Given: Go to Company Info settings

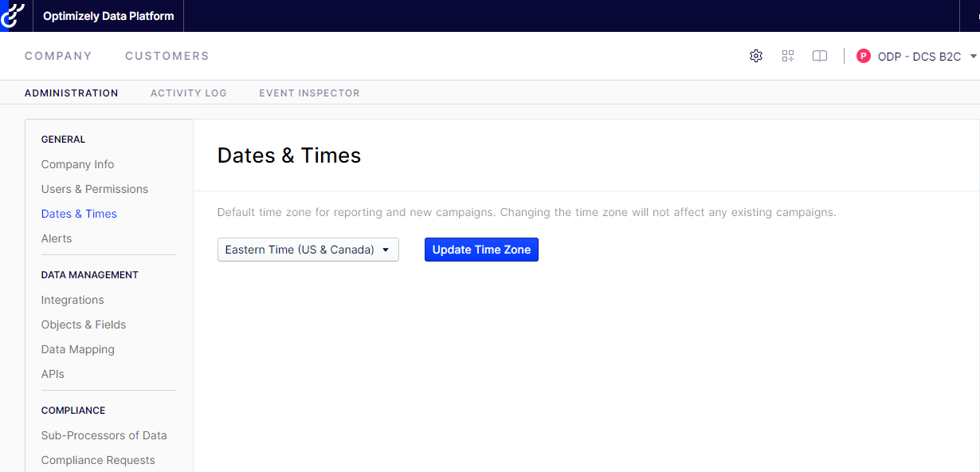Looking at the screenshot, I should [78, 164].
